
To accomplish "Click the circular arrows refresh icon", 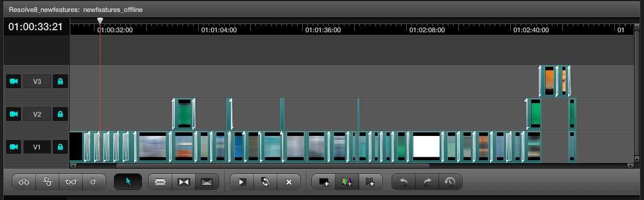I will click(265, 182).
